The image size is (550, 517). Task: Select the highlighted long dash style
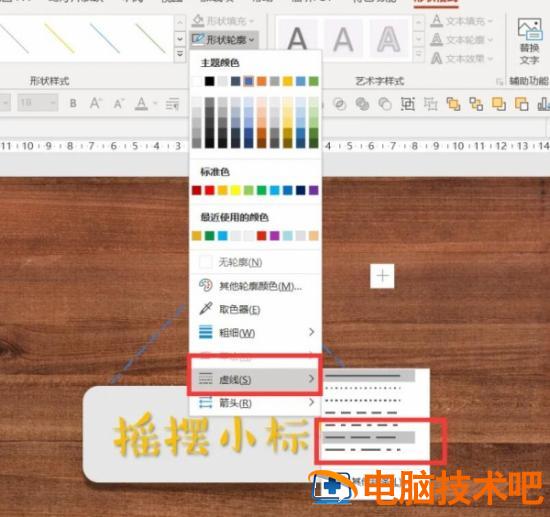(x=368, y=437)
